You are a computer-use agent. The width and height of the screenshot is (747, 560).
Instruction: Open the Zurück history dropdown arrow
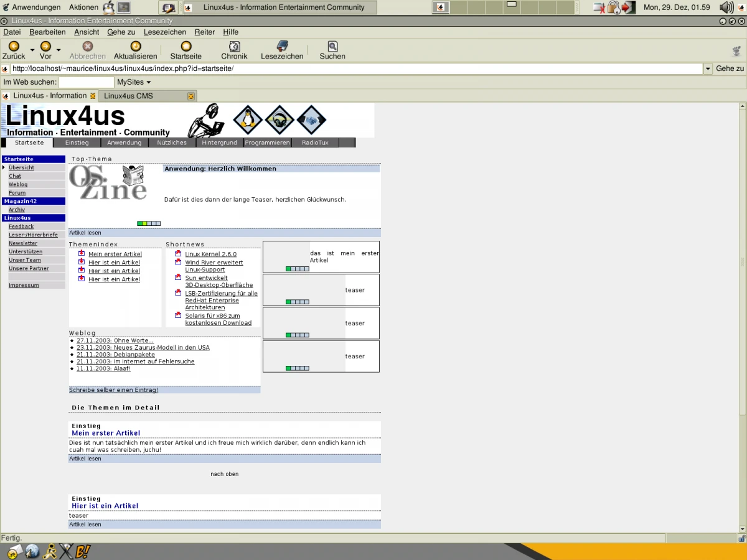pos(32,50)
